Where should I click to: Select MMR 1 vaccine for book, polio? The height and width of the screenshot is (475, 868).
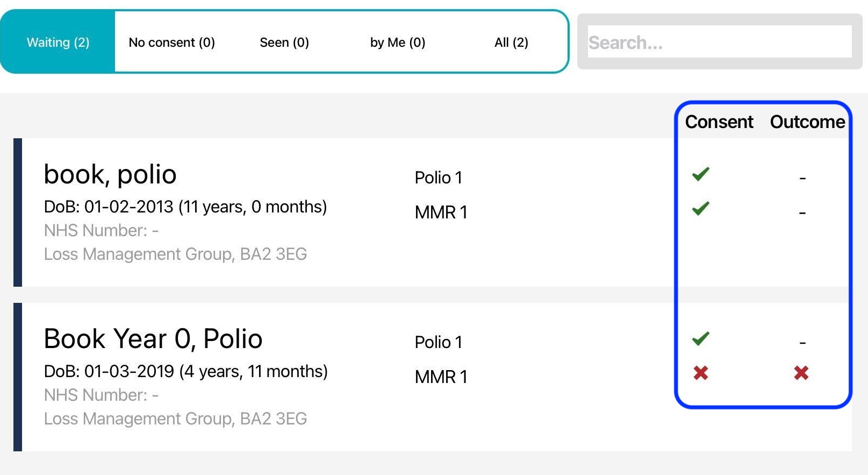coord(441,212)
